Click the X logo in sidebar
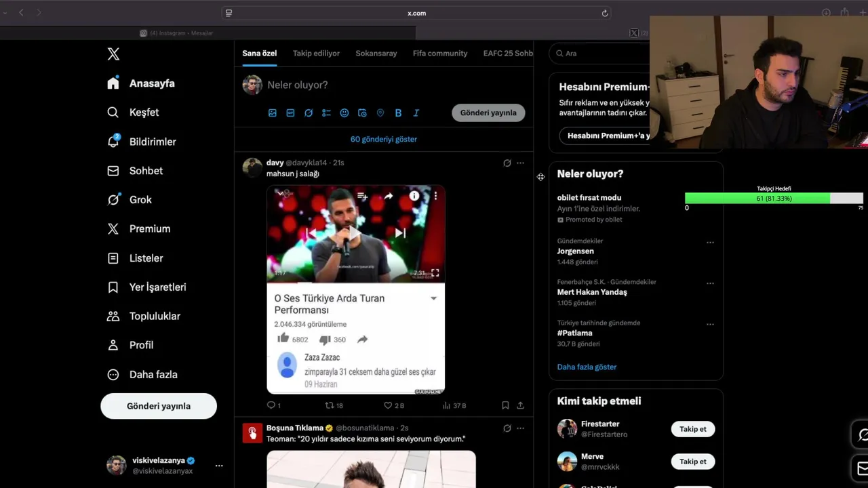Image resolution: width=868 pixels, height=488 pixels. [x=113, y=54]
